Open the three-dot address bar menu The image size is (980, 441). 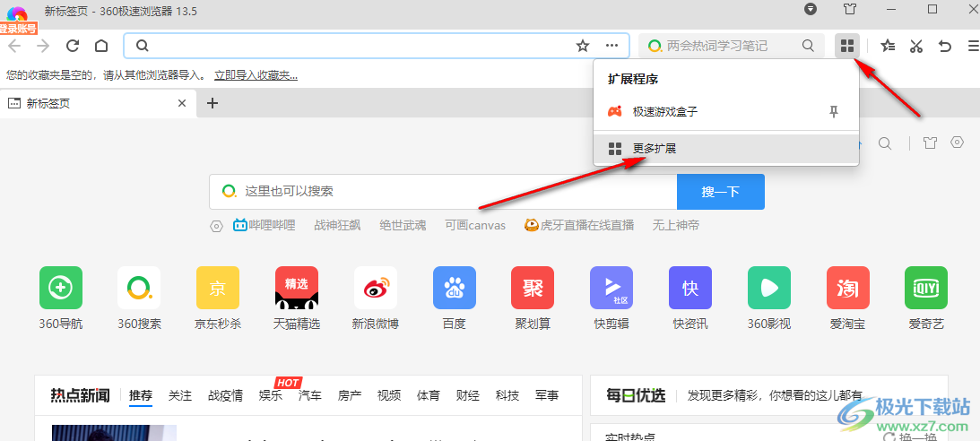tap(611, 46)
